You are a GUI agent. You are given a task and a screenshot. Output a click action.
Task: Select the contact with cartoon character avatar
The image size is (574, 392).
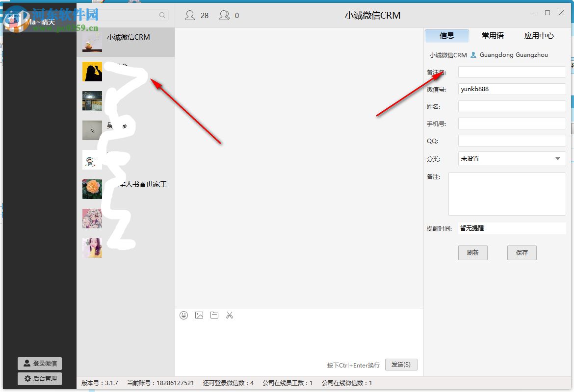click(x=92, y=160)
